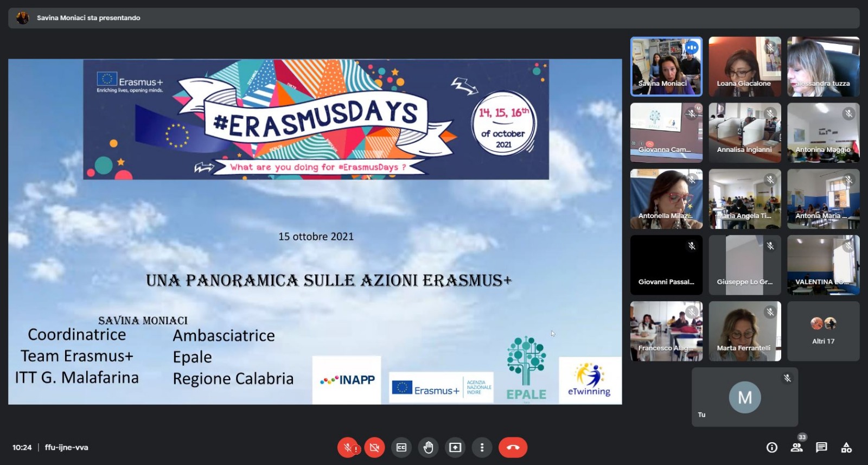This screenshot has width=868, height=465.
Task: Click 'Ambasciatrice' text on slide
Action: click(224, 336)
